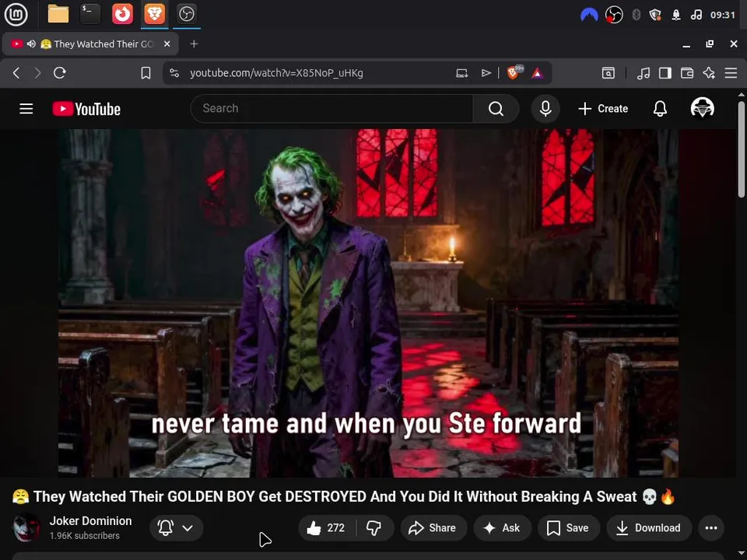Search with your voice microphone button

click(545, 109)
